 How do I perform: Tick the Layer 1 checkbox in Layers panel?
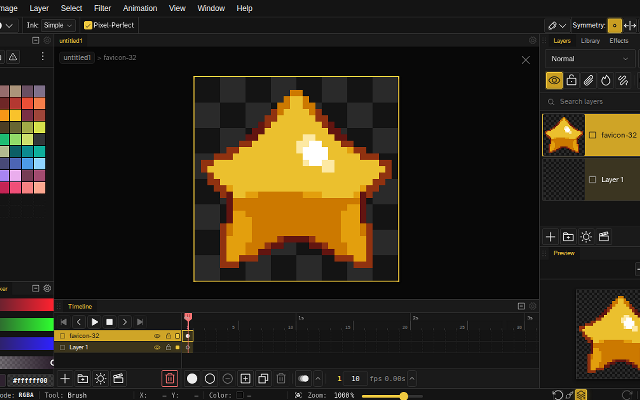593,180
